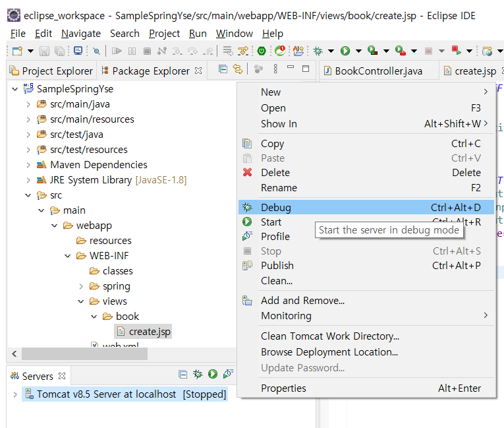The height and width of the screenshot is (428, 504).
Task: Select Tomcat v8.5 Server at localhost
Action: (x=125, y=394)
